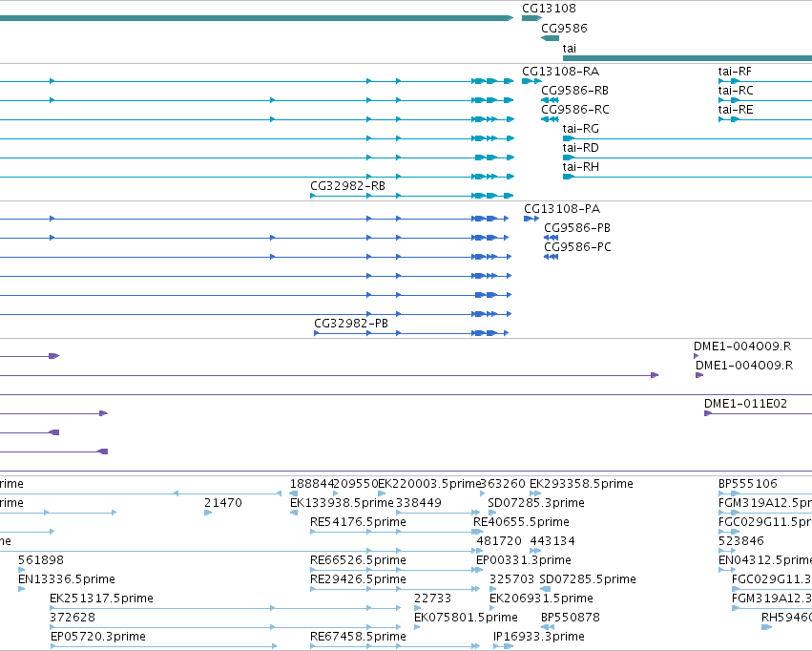Click the RE66526.5prime EST label
The image size is (812, 651).
click(358, 561)
